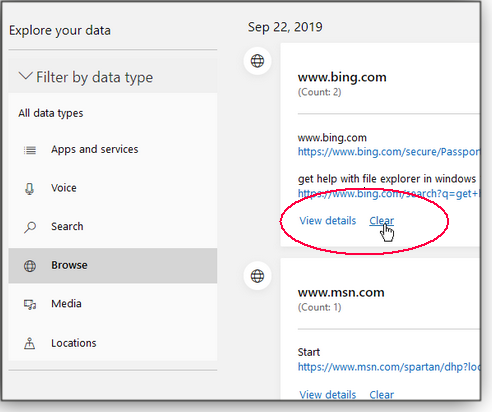This screenshot has height=412, width=492.
Task: Filter by Apps and services
Action: 113,149
